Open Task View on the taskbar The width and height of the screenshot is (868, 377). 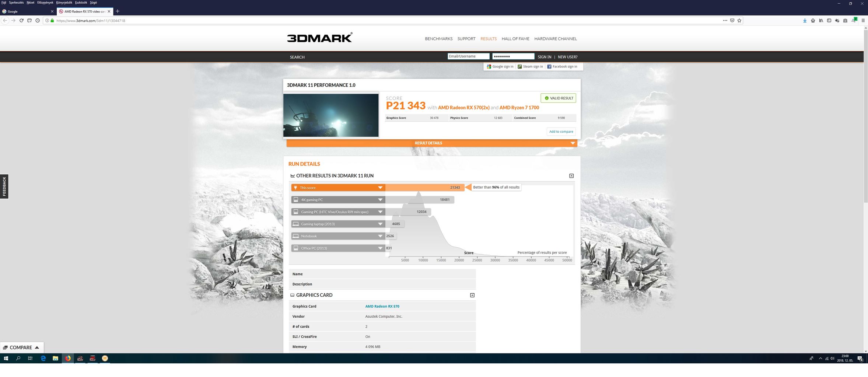(30, 358)
